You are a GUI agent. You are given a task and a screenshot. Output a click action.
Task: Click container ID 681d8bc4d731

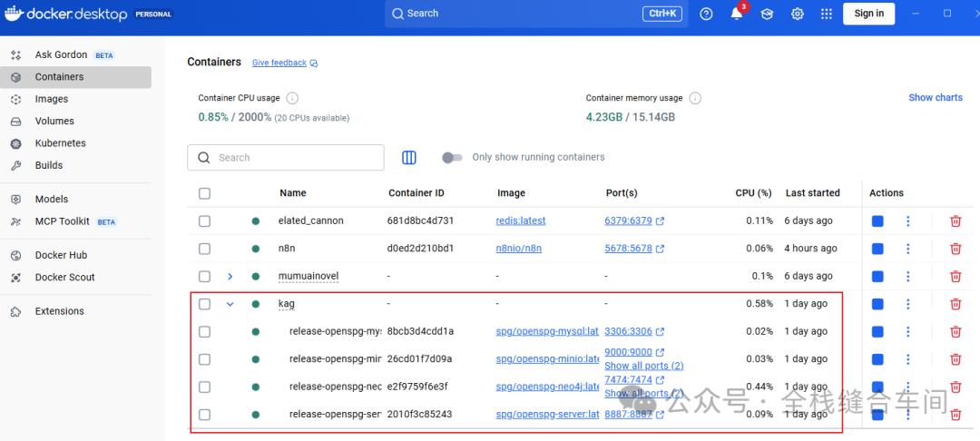421,220
